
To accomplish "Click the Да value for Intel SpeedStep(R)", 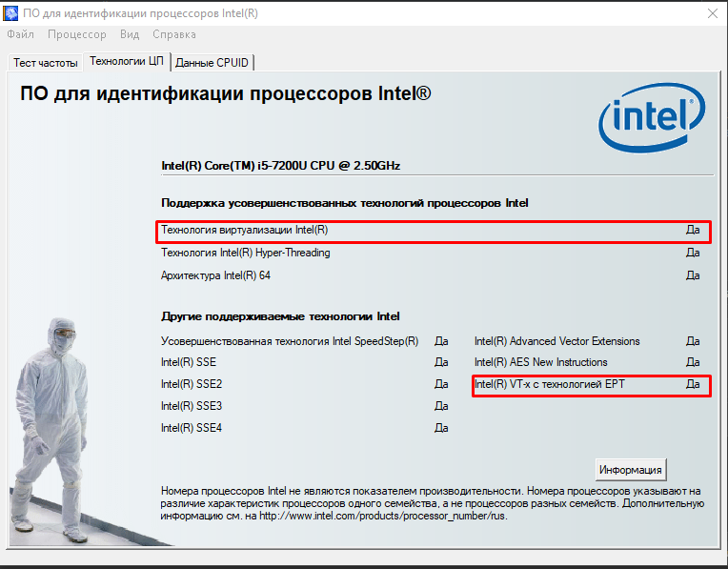I will [441, 341].
